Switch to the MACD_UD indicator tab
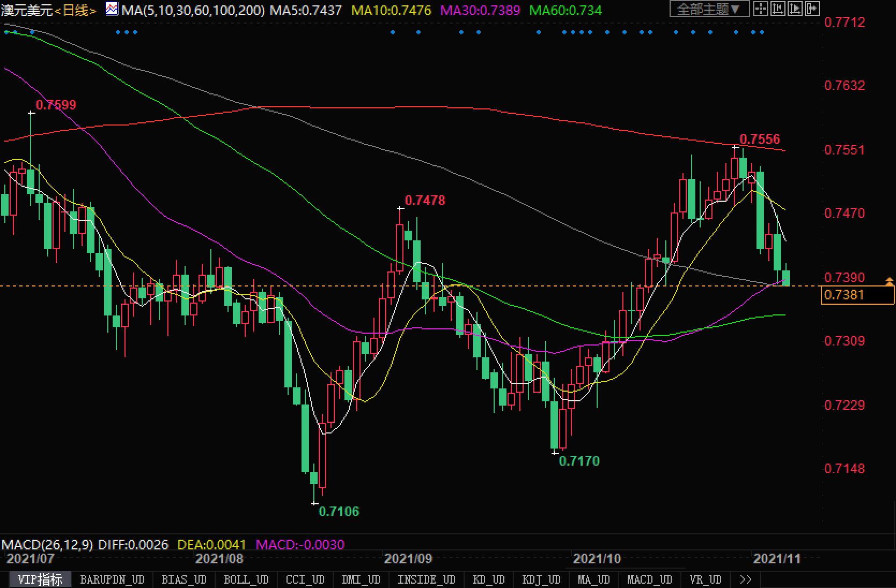Image resolution: width=896 pixels, height=588 pixels. click(x=649, y=579)
